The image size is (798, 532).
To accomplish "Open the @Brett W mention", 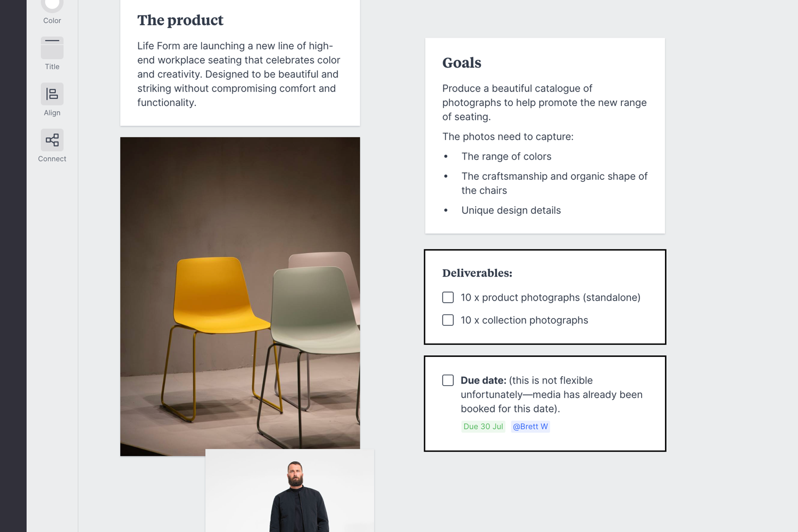I will (x=530, y=426).
